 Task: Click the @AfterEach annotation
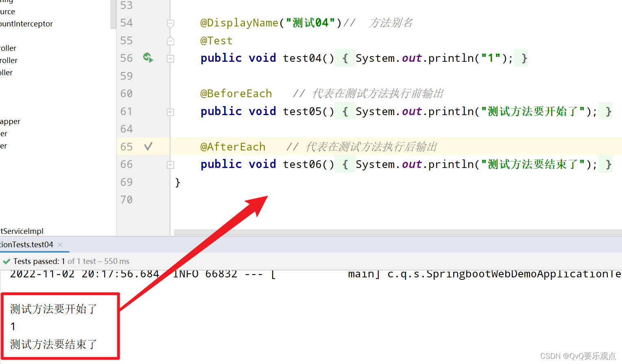pos(233,147)
